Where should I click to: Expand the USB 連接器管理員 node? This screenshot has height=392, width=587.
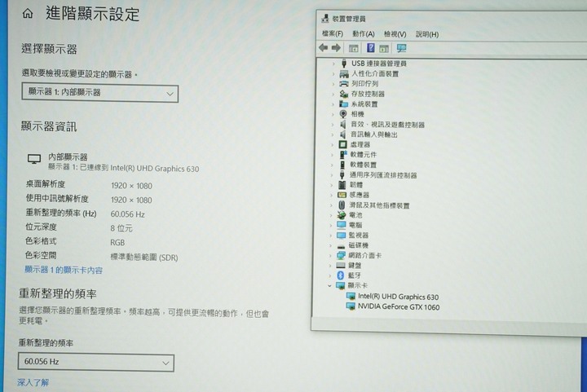click(x=333, y=64)
